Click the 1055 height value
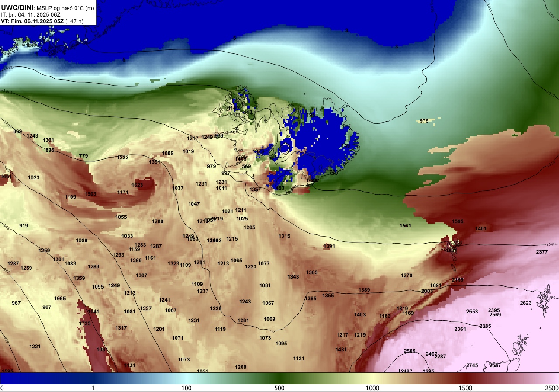The height and width of the screenshot is (392, 559). pos(121,217)
